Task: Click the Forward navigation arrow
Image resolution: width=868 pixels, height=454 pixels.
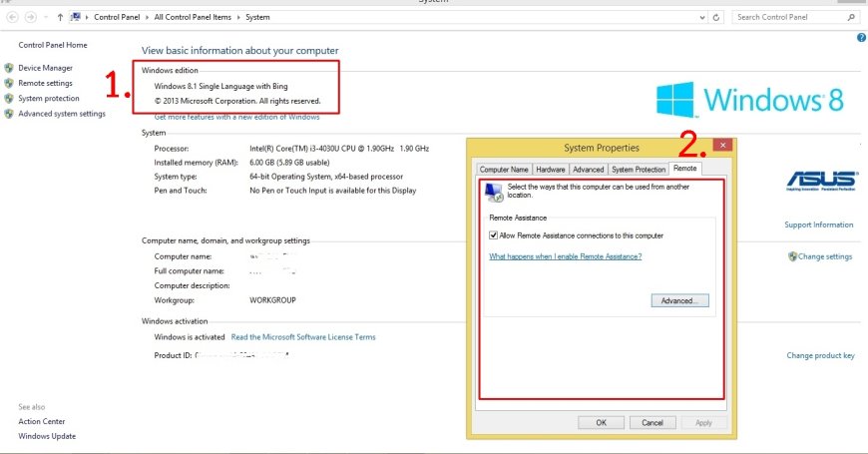Action: click(x=31, y=18)
